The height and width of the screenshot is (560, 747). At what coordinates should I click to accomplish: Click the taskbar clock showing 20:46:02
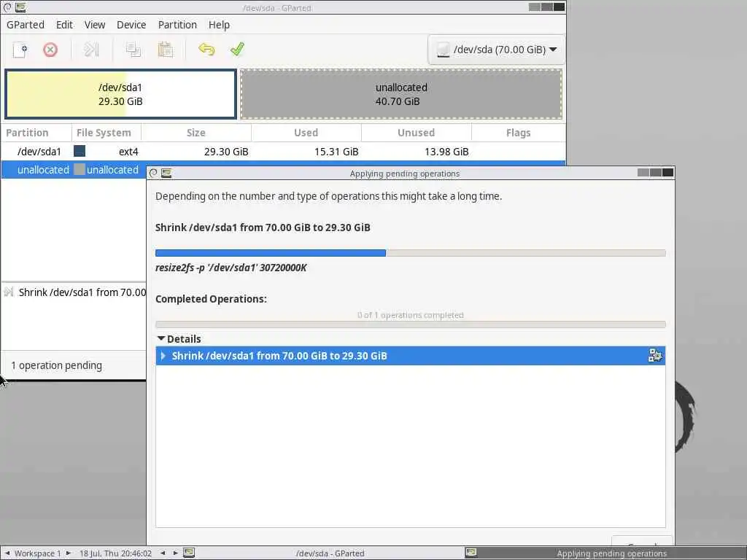click(x=115, y=553)
